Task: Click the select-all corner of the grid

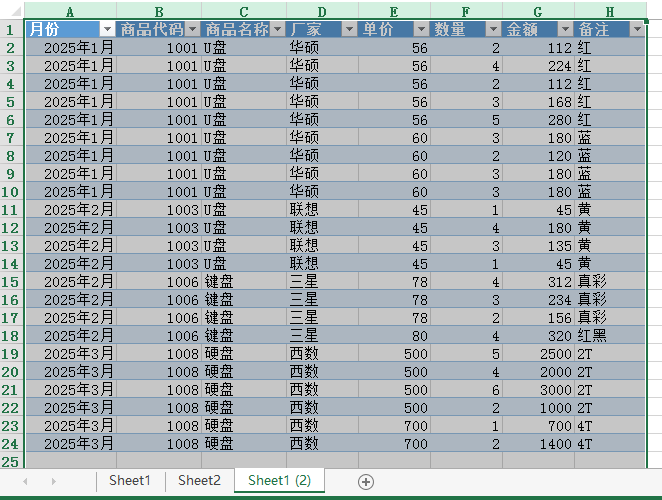Action: pos(11,10)
